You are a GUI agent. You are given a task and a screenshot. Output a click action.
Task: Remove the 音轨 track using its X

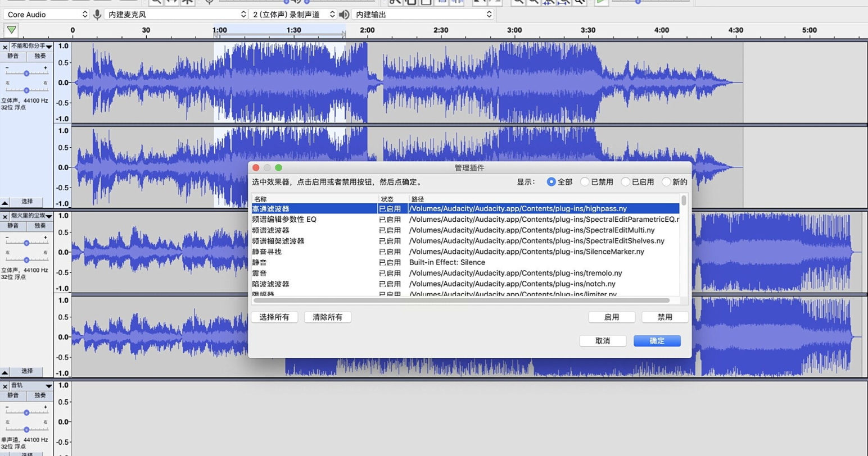pos(5,386)
